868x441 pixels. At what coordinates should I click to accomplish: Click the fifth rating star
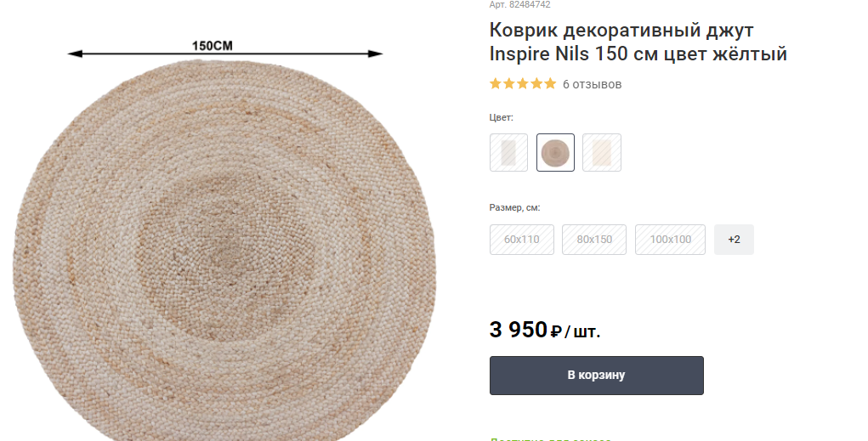pyautogui.click(x=550, y=83)
